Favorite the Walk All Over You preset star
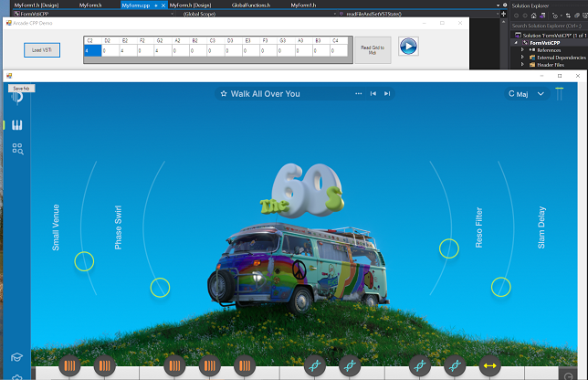 224,94
